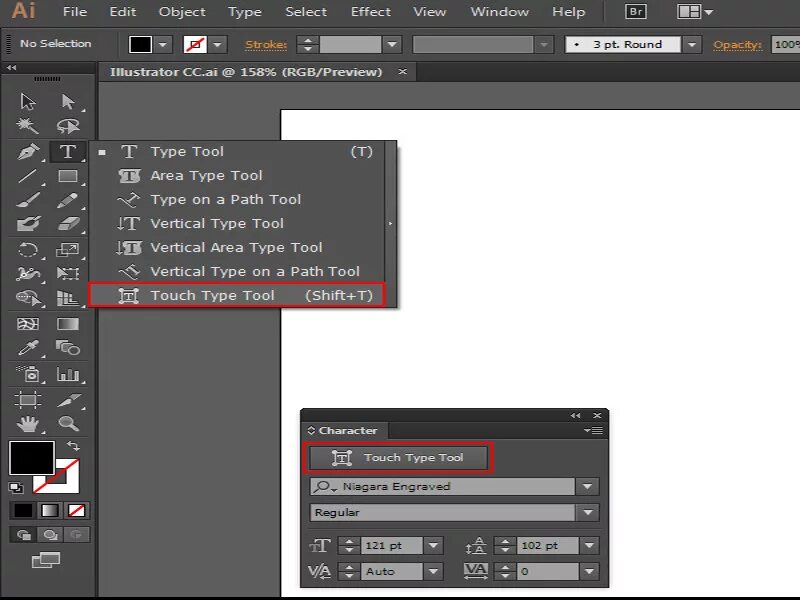Image resolution: width=800 pixels, height=600 pixels.
Task: Select the Blend tool
Action: [x=68, y=348]
